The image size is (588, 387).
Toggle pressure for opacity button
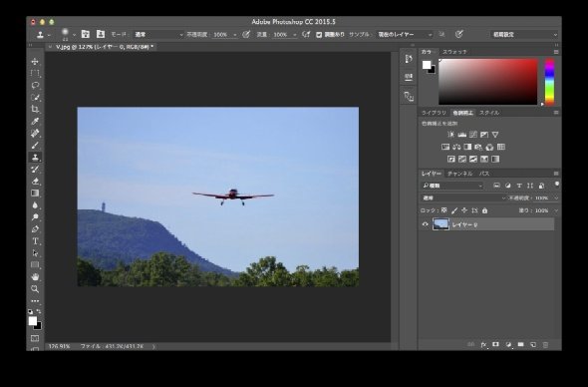click(x=246, y=35)
